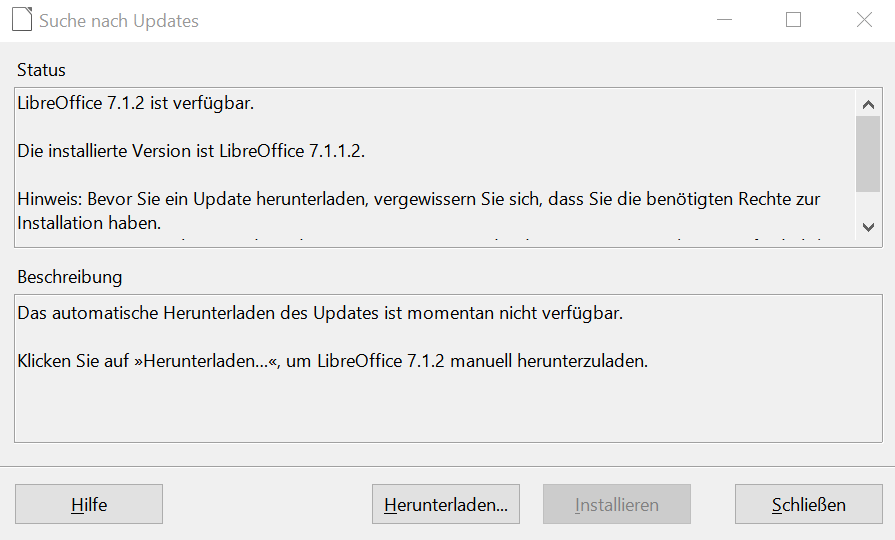Open help with the Hilfe button
Viewport: 895px width, 540px height.
[89, 504]
